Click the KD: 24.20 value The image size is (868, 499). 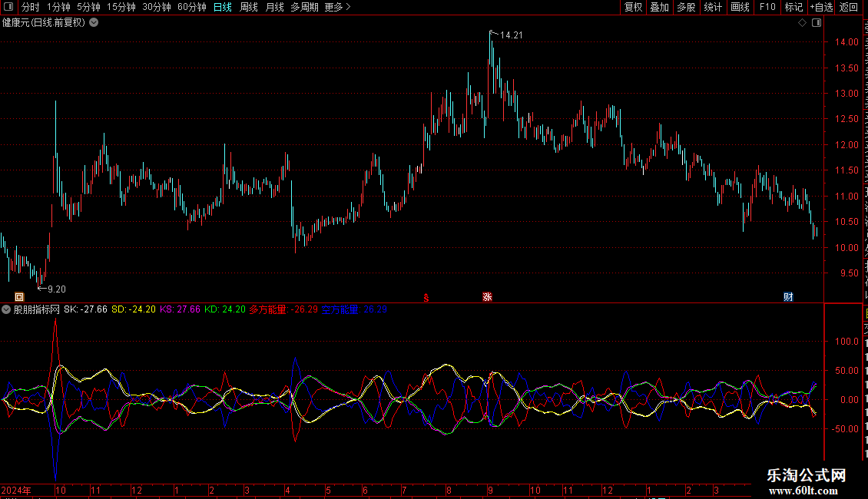pyautogui.click(x=225, y=310)
